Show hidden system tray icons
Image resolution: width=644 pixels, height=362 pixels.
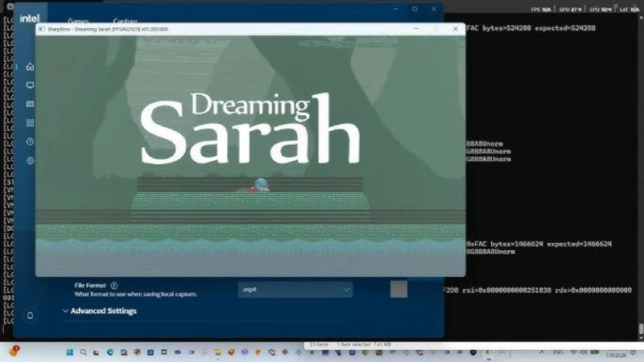(x=542, y=352)
